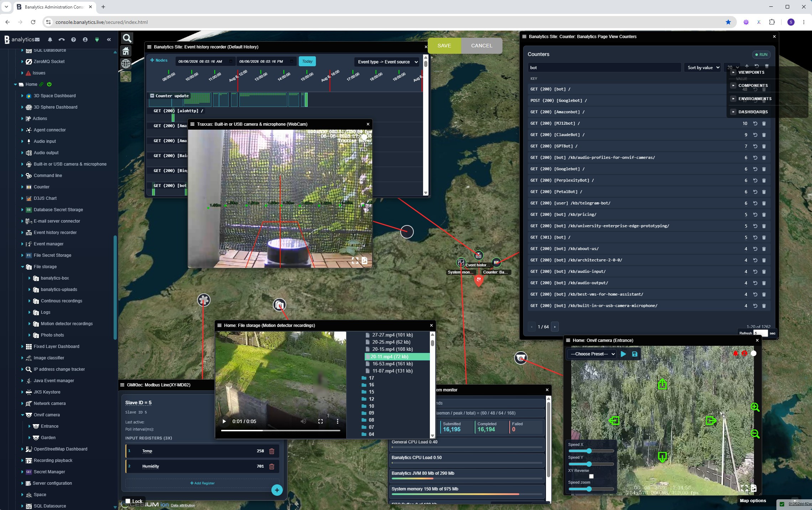This screenshot has height=510, width=812.
Task: Reset the ClaudeBot counter row
Action: [x=755, y=135]
